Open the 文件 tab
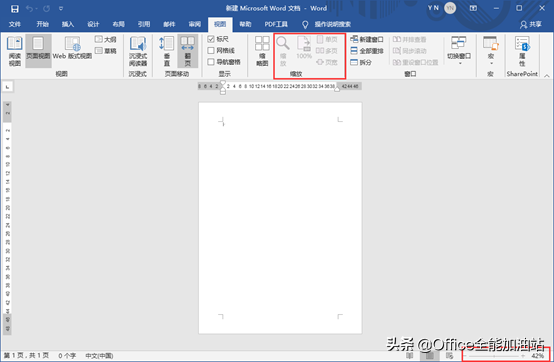Image resolution: width=554 pixels, height=362 pixels. pyautogui.click(x=14, y=24)
